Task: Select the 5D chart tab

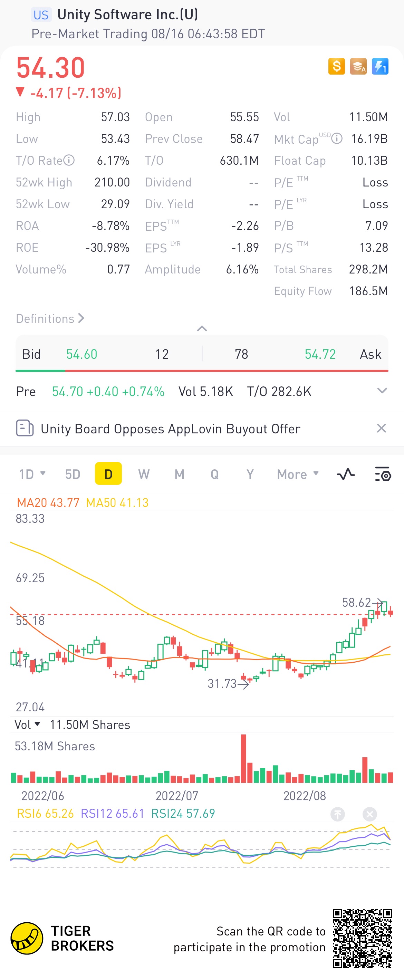Action: coord(72,474)
